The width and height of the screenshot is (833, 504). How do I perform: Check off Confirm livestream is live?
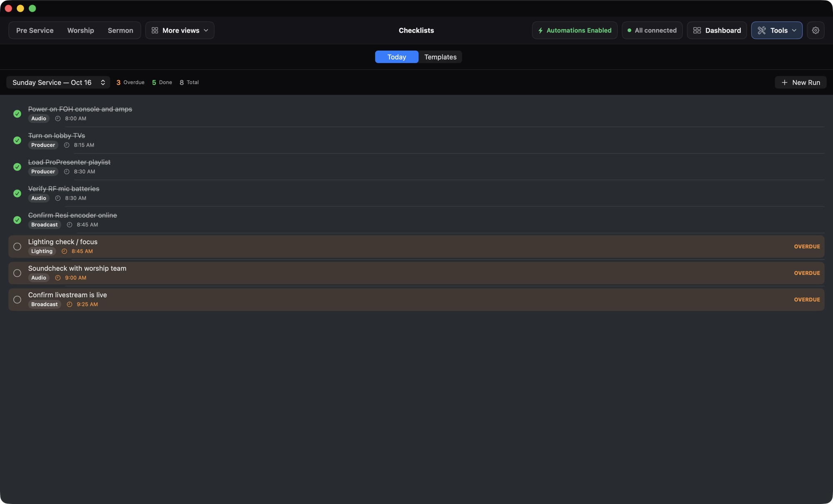pos(17,300)
